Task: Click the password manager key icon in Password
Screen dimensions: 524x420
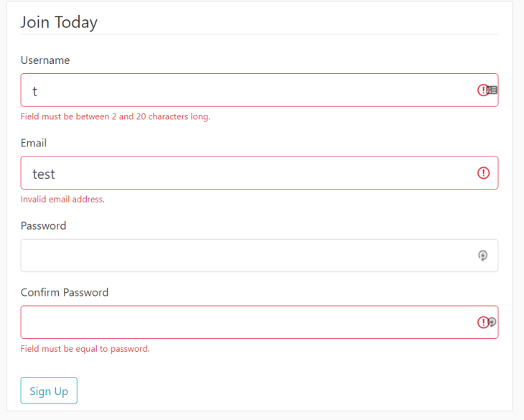Action: pos(484,256)
